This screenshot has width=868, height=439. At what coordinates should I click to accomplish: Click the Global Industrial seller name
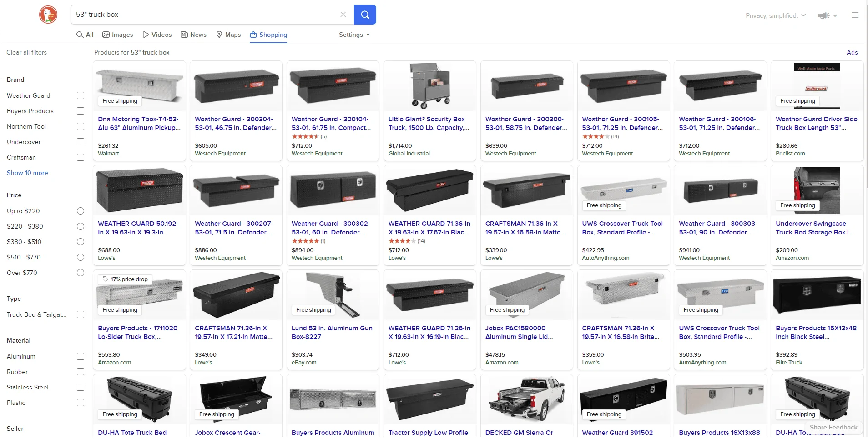coord(409,154)
